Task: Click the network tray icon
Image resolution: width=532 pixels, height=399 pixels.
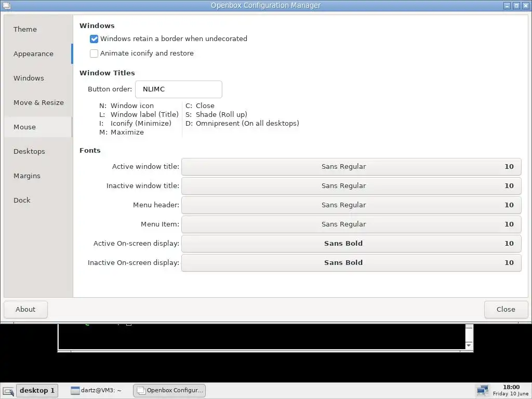Action: 482,391
